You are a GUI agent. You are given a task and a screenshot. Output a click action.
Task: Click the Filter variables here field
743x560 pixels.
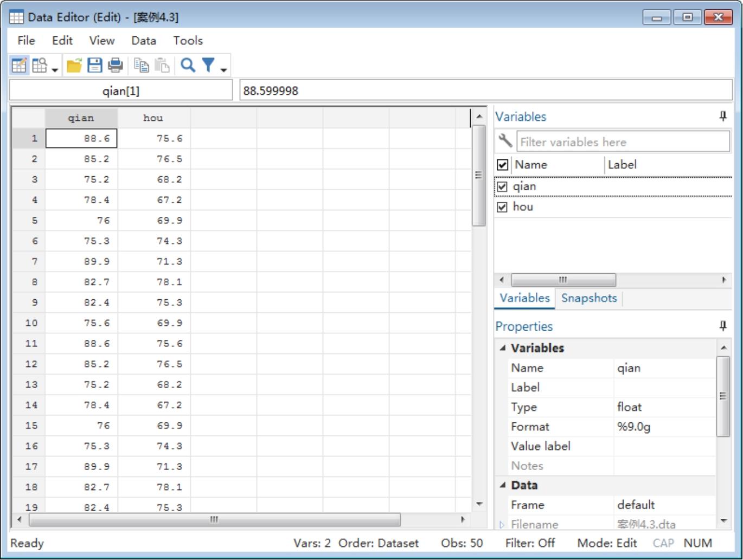coord(623,142)
